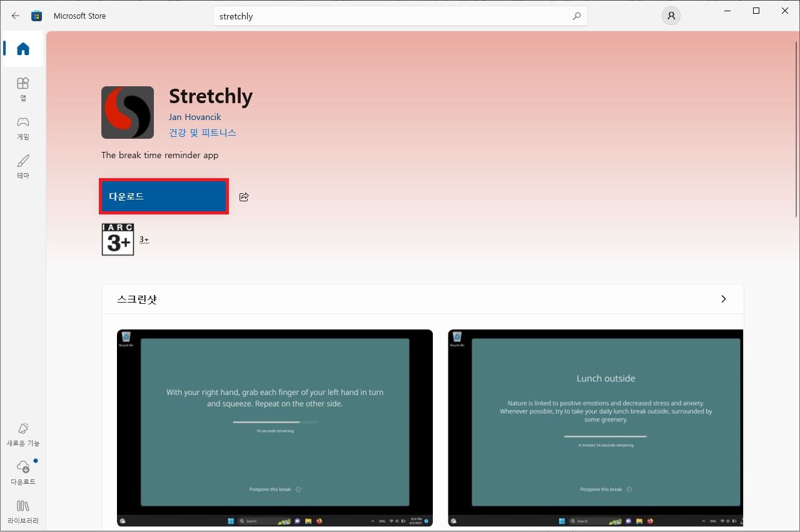Open the Home tab in sidebar
The image size is (800, 532).
23,49
